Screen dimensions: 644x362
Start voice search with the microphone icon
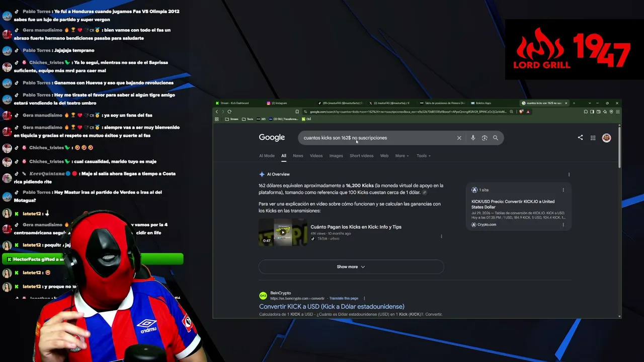click(473, 138)
